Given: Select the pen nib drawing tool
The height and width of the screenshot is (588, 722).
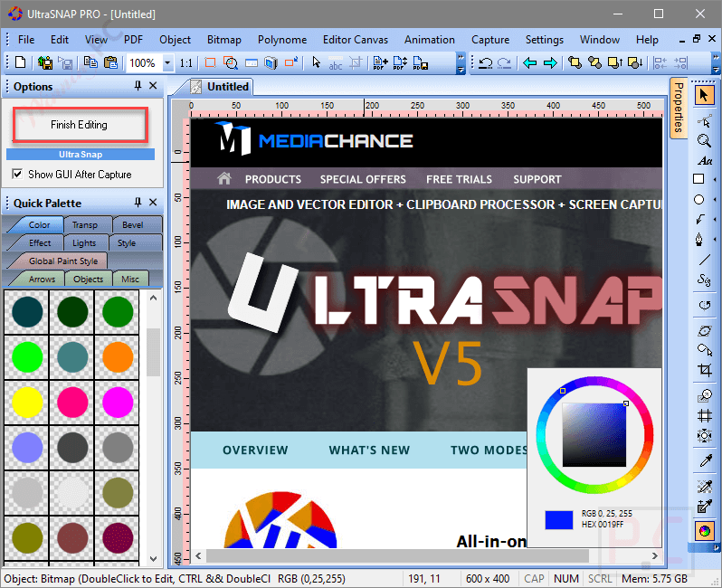Looking at the screenshot, I should [699, 240].
